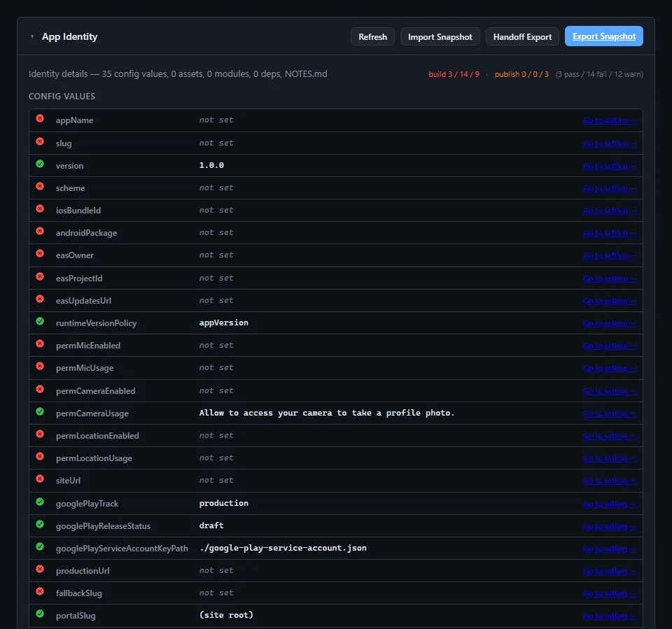
Task: Click Export Snapshot
Action: pyautogui.click(x=603, y=36)
